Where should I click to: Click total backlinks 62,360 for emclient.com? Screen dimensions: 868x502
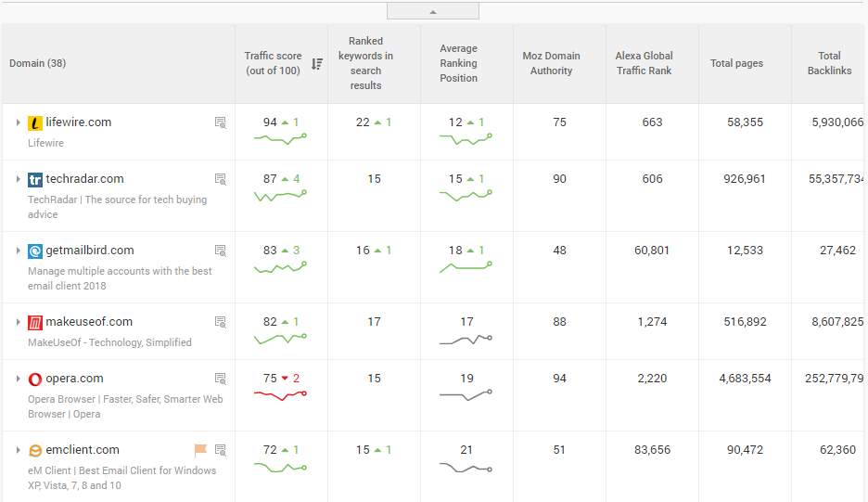[x=837, y=450]
